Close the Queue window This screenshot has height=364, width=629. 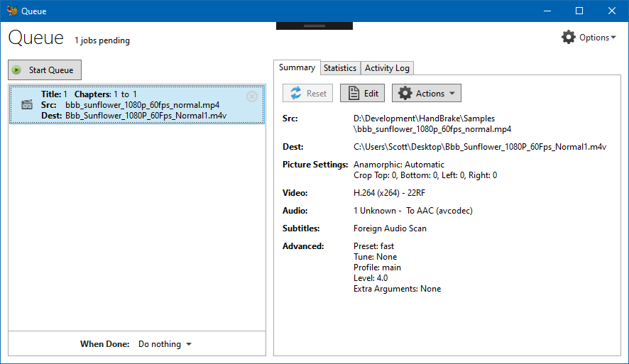coord(612,11)
